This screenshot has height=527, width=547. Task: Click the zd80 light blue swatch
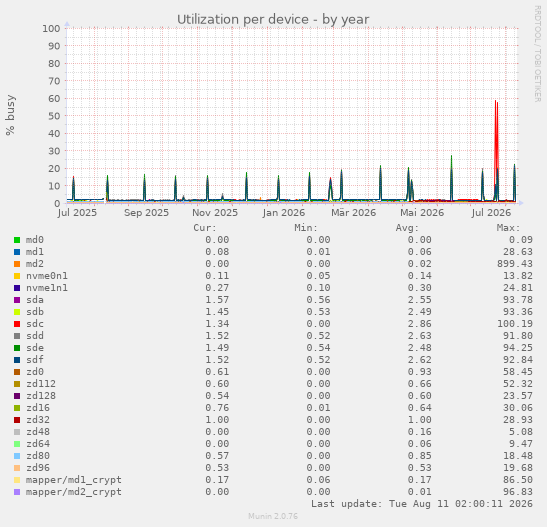[x=17, y=456]
